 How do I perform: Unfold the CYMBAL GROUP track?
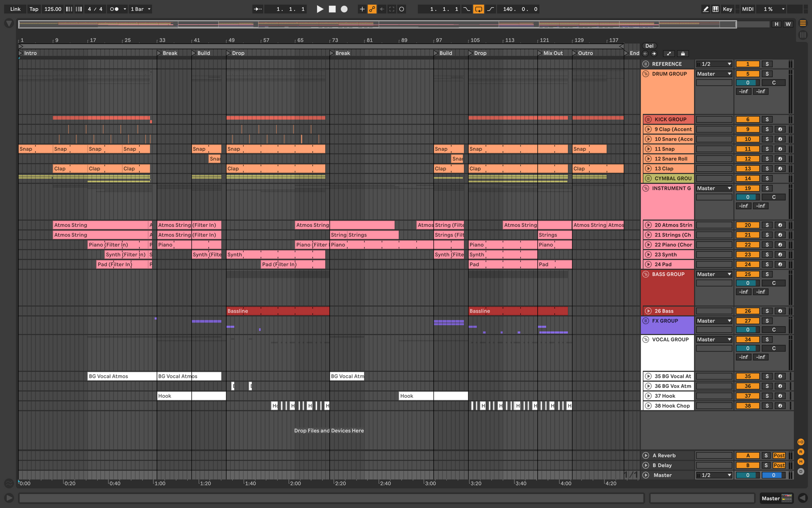coord(648,179)
